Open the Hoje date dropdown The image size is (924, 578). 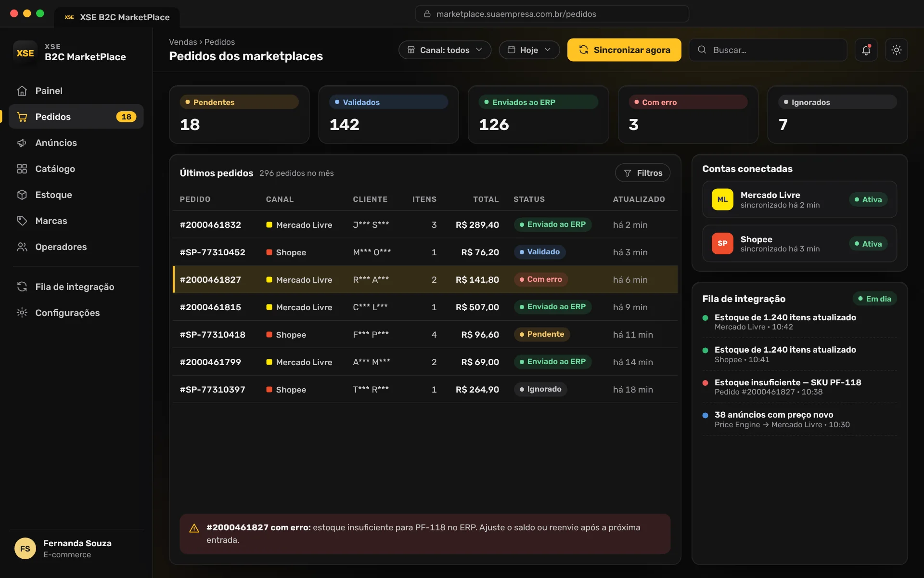click(x=529, y=50)
